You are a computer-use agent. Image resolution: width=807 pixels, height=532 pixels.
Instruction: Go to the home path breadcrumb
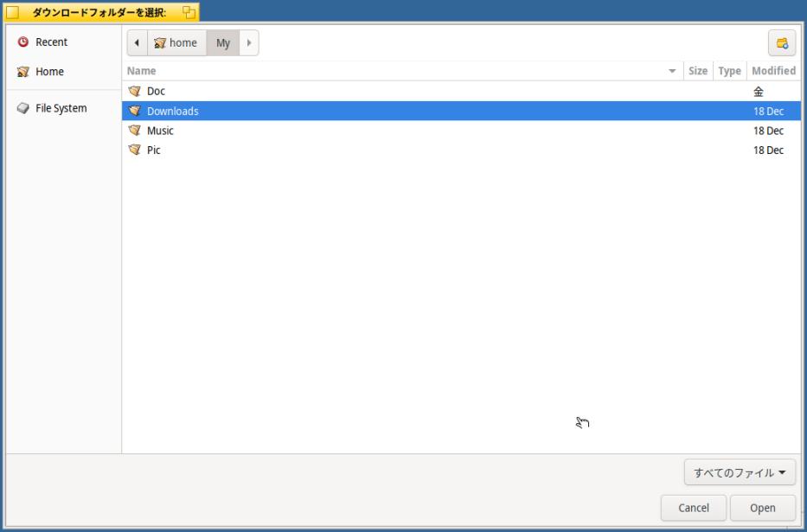(x=176, y=42)
